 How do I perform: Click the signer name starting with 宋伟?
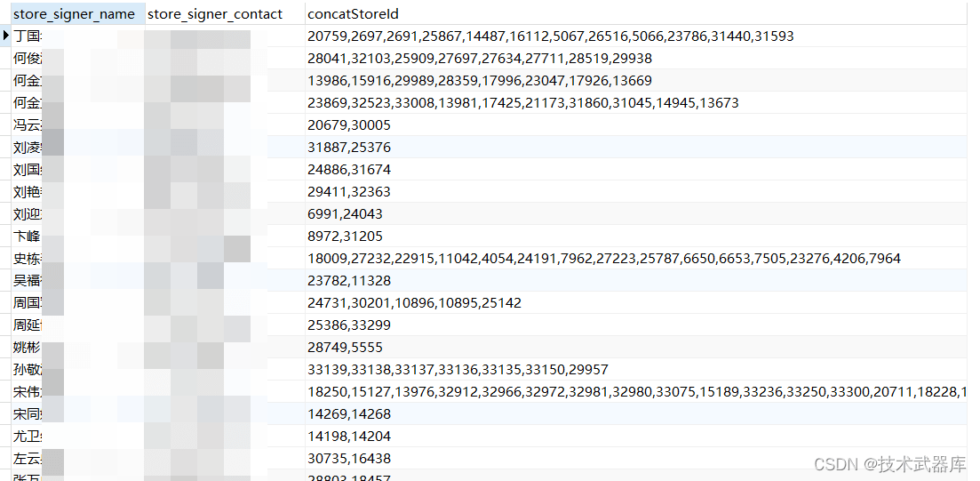pos(28,391)
